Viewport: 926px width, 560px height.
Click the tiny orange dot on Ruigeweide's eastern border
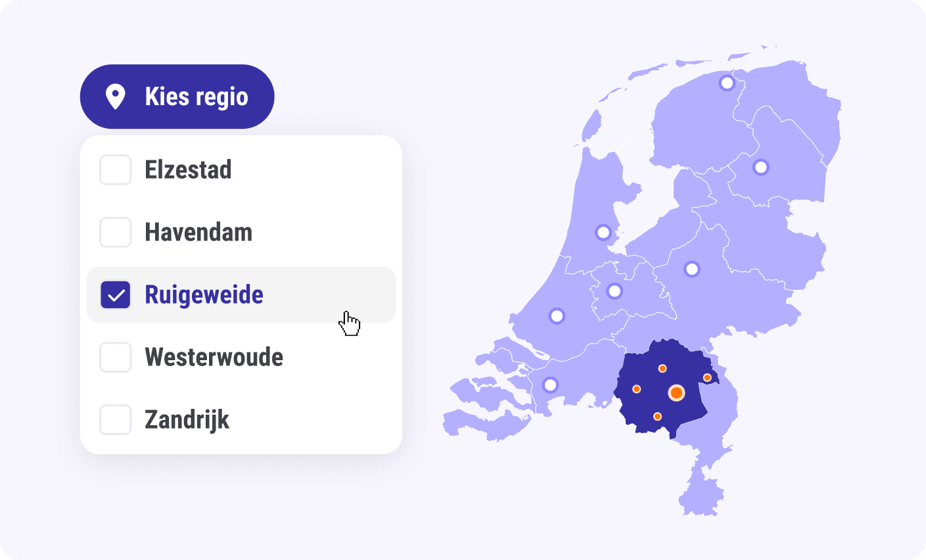point(708,377)
